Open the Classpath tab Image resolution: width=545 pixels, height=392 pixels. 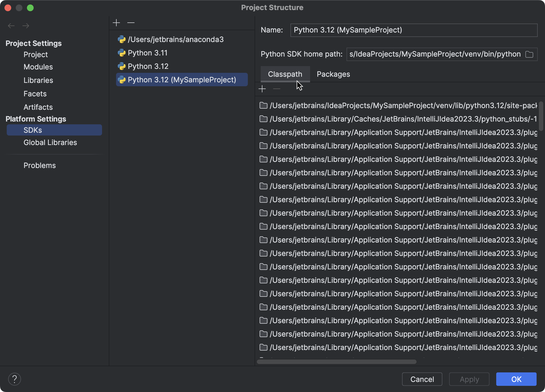pyautogui.click(x=285, y=74)
